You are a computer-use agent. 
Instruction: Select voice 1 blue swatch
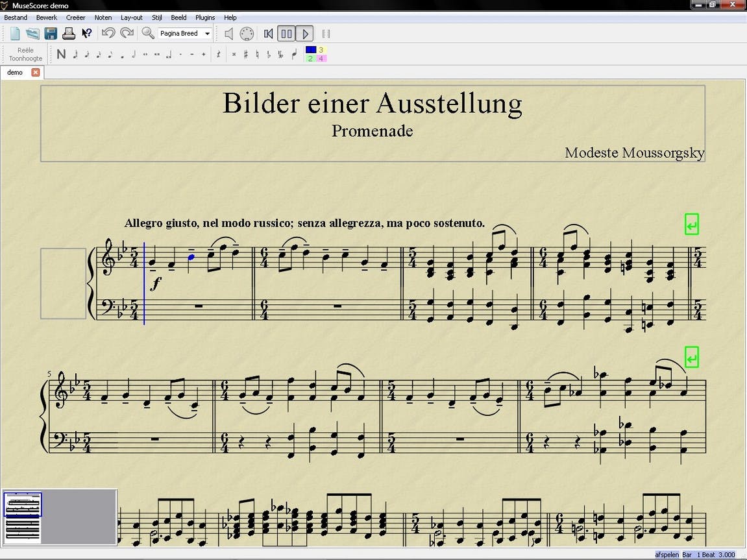(311, 49)
